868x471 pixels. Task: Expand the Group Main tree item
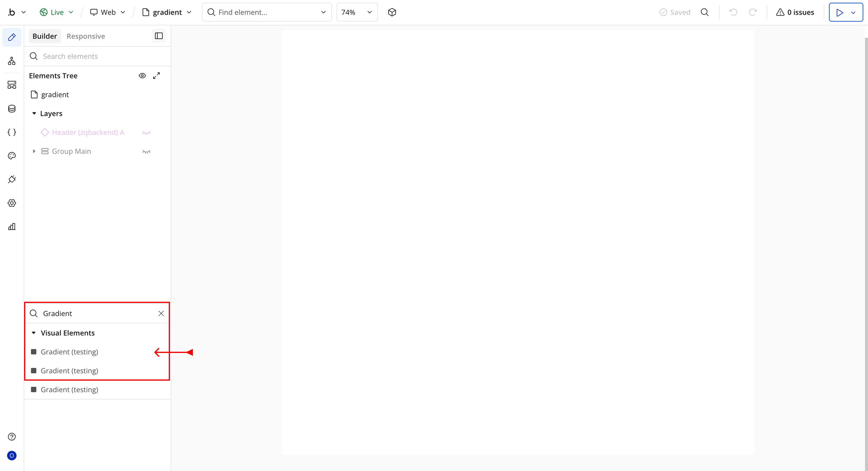tap(34, 151)
